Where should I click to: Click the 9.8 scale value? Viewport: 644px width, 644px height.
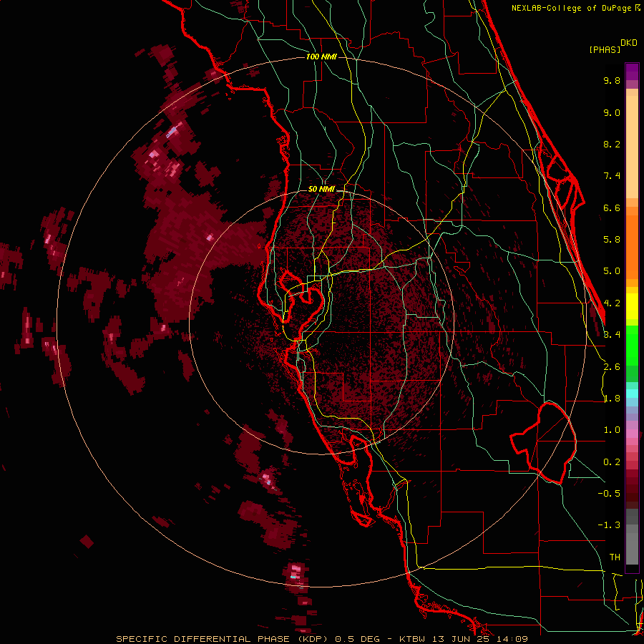[612, 80]
